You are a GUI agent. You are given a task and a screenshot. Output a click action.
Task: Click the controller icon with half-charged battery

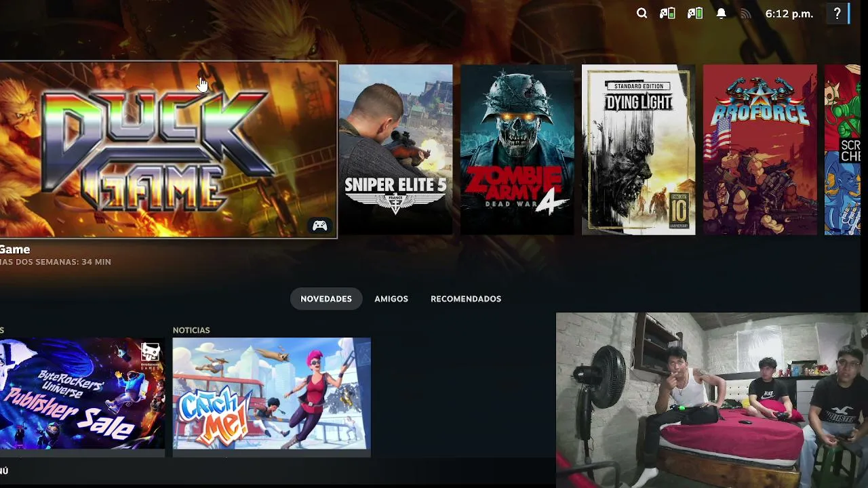pos(667,14)
